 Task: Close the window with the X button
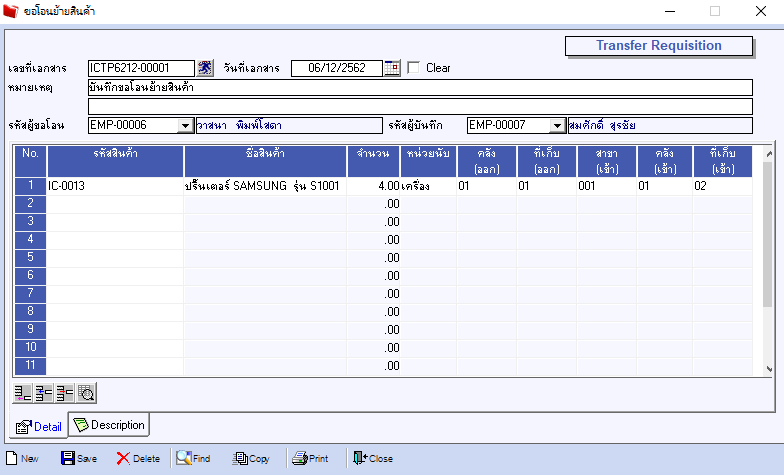point(761,11)
